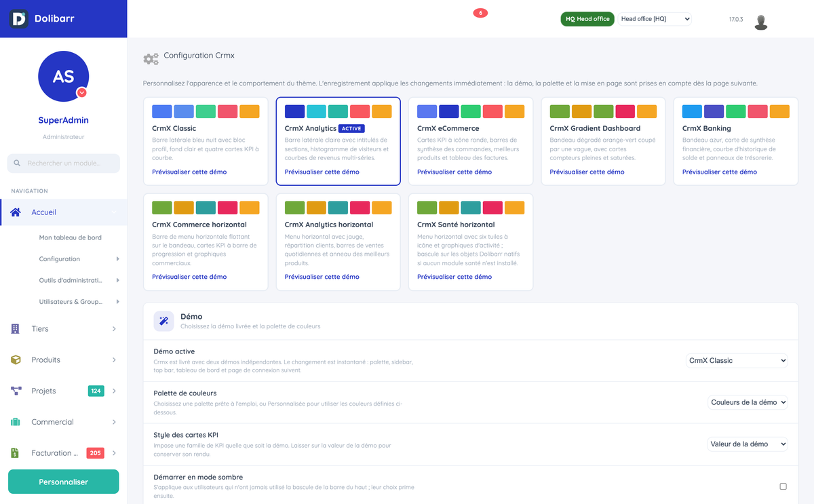Click the HQ Head office green badge
The height and width of the screenshot is (504, 814).
587,19
